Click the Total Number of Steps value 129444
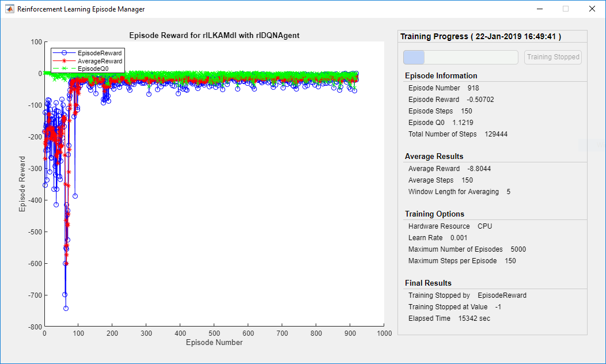Image resolution: width=606 pixels, height=364 pixels. click(496, 134)
